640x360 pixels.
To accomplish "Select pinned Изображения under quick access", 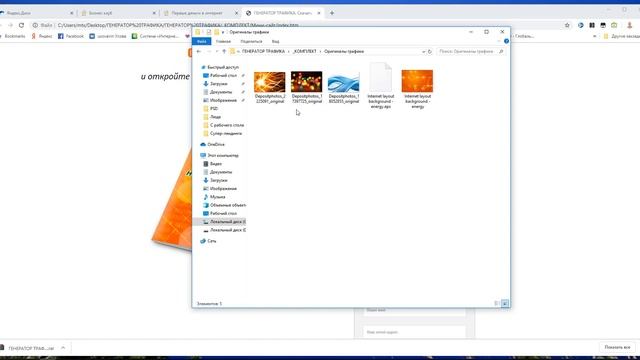I will coord(223,100).
